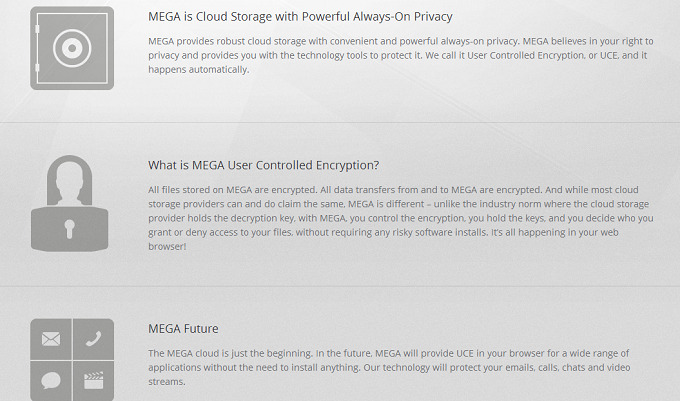Click the chat speech bubble icon
Viewport: 680px width, 401px height.
(x=50, y=379)
